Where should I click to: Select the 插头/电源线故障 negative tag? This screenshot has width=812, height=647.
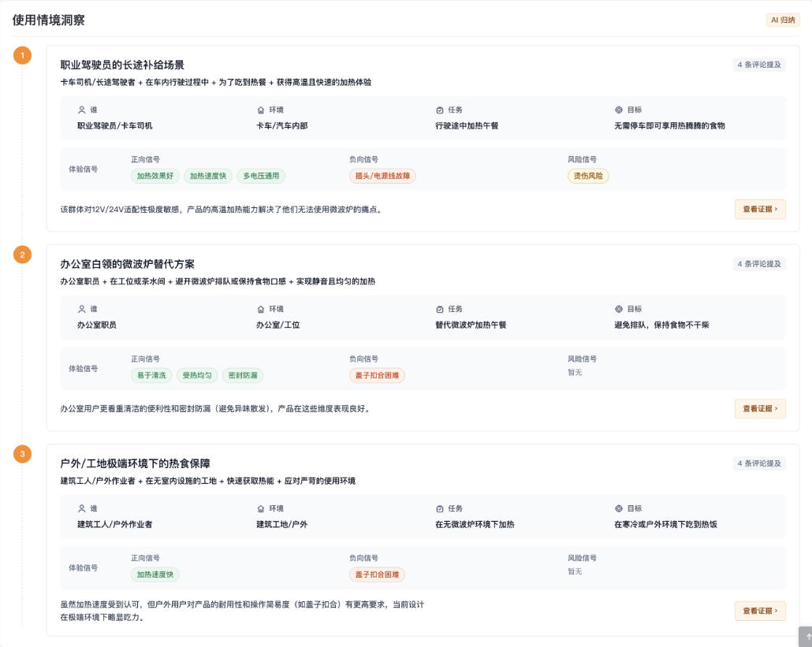tap(382, 176)
